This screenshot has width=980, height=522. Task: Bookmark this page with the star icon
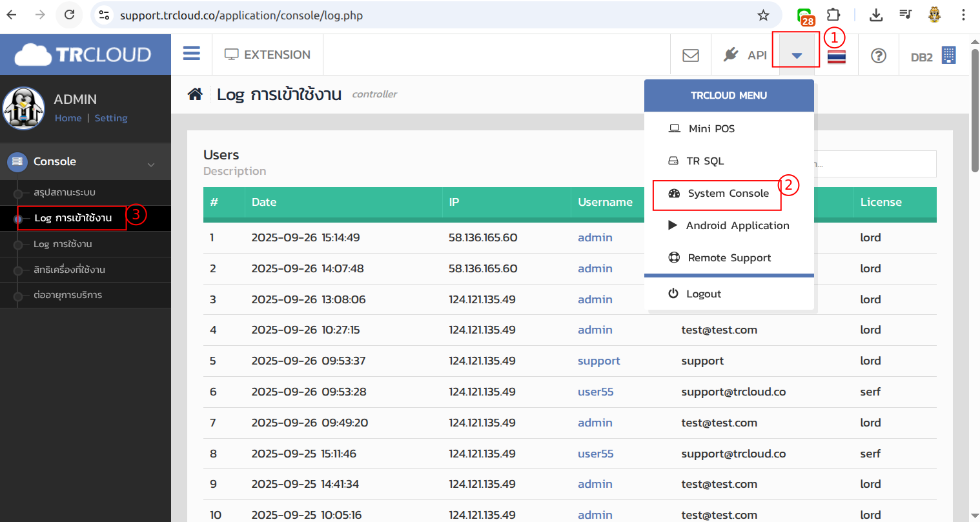coord(763,15)
